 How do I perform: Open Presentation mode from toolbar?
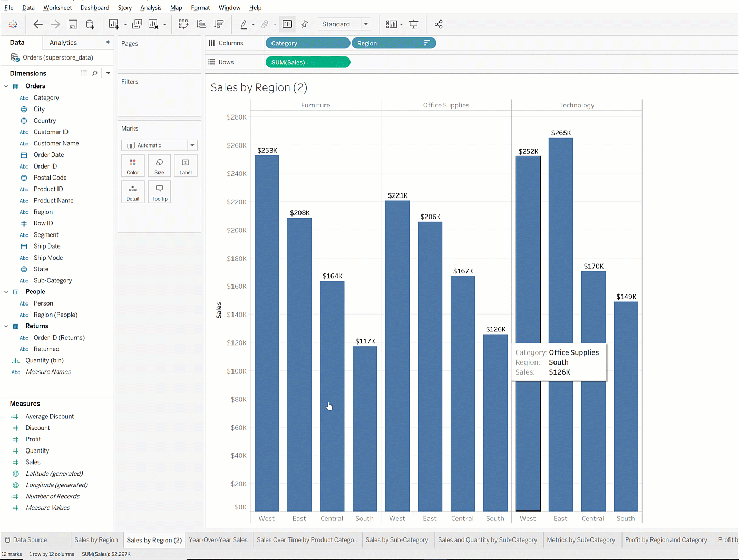414,24
